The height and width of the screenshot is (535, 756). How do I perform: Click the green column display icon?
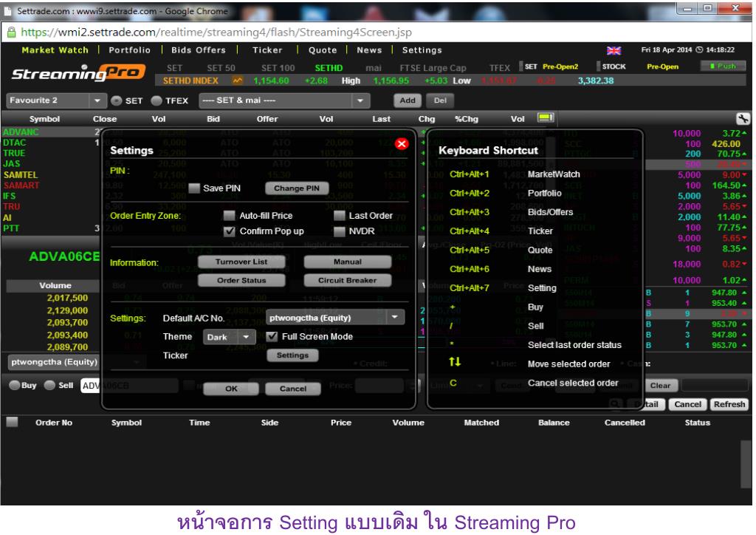546,117
